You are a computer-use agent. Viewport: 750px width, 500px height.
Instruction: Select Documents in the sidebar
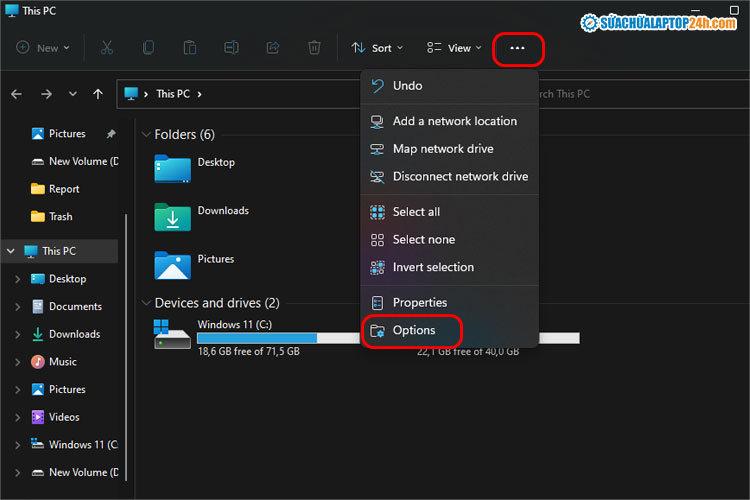(66, 307)
